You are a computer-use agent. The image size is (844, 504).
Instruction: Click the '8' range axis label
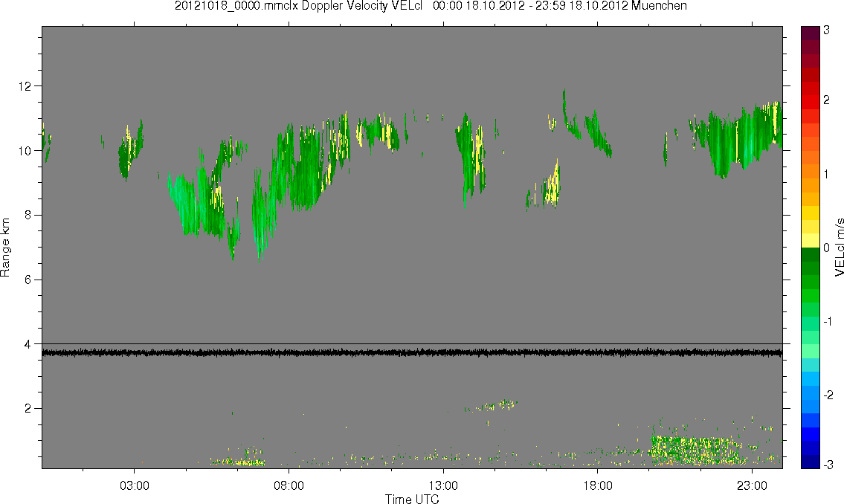(x=29, y=215)
